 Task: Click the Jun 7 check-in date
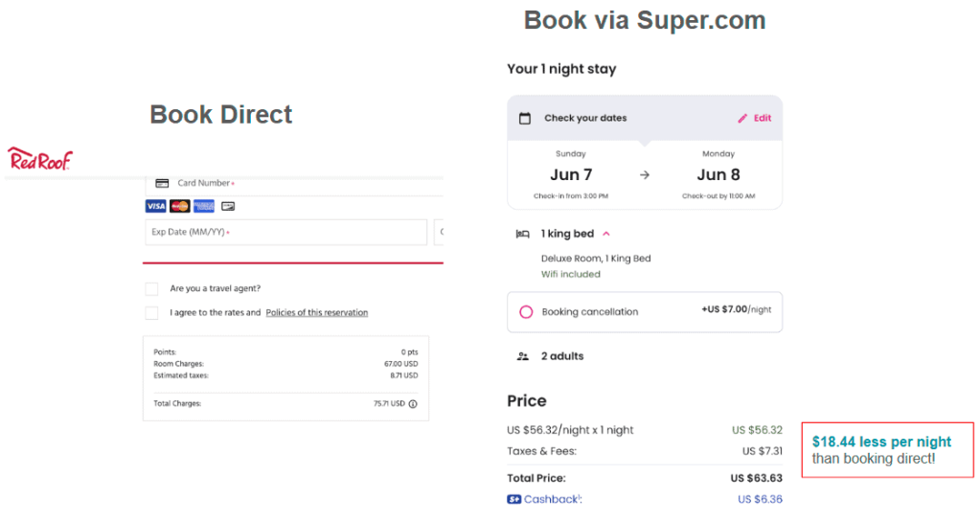571,175
